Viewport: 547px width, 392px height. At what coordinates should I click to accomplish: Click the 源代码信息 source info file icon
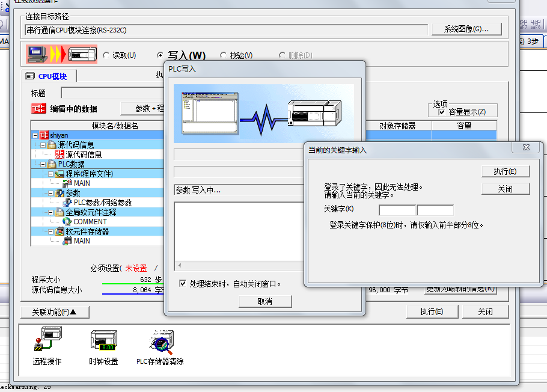click(x=59, y=155)
